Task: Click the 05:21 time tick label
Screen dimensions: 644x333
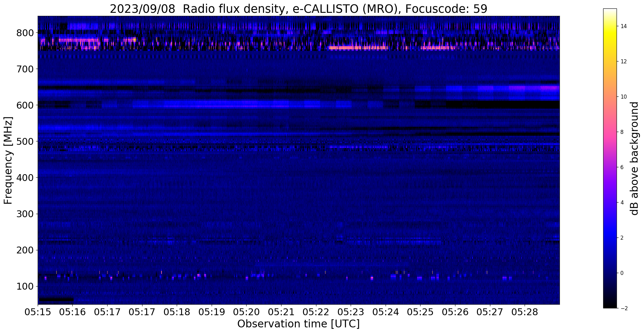Action: point(281,312)
